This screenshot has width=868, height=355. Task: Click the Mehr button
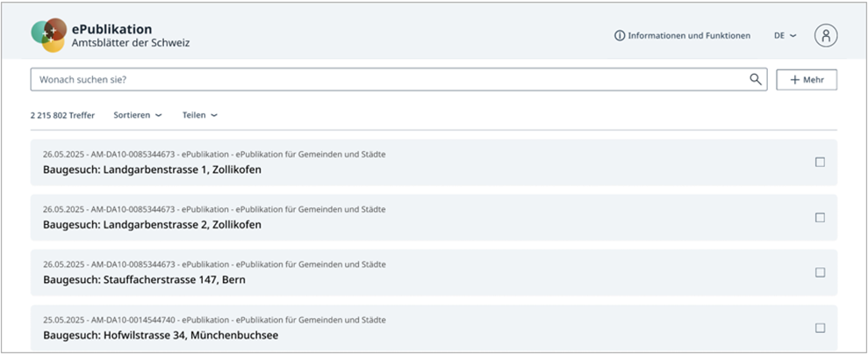[807, 80]
